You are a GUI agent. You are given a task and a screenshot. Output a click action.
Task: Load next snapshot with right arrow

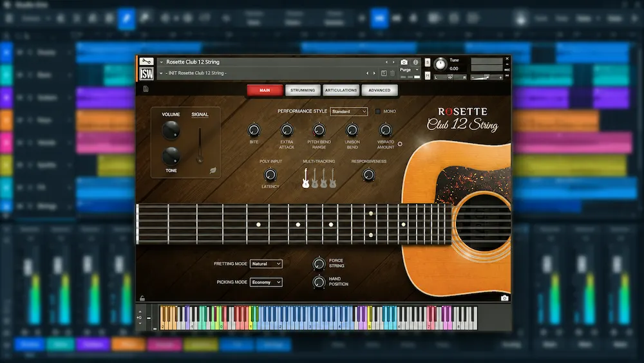[x=374, y=73]
